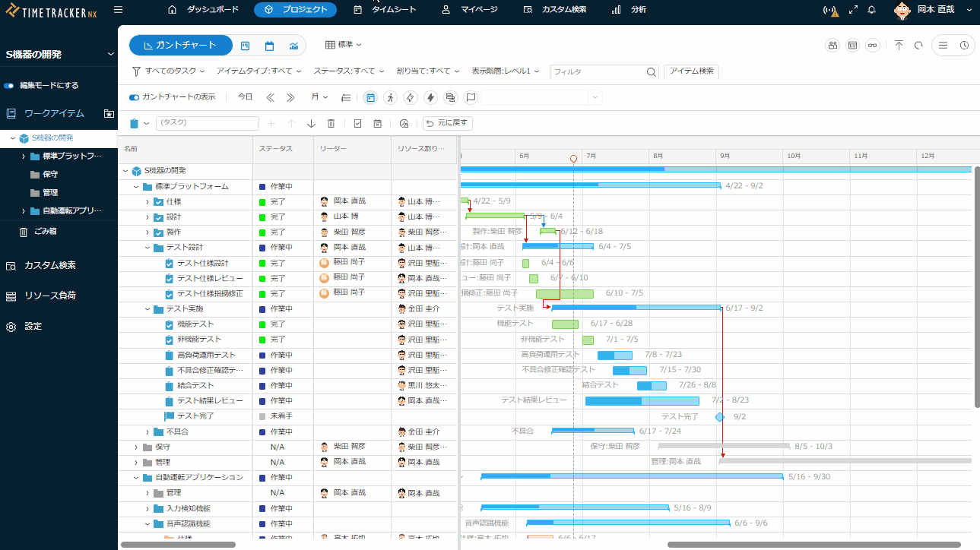Image resolution: width=980 pixels, height=550 pixels.
Task: Toggle the ガントチャートの表示 switch
Action: point(135,97)
